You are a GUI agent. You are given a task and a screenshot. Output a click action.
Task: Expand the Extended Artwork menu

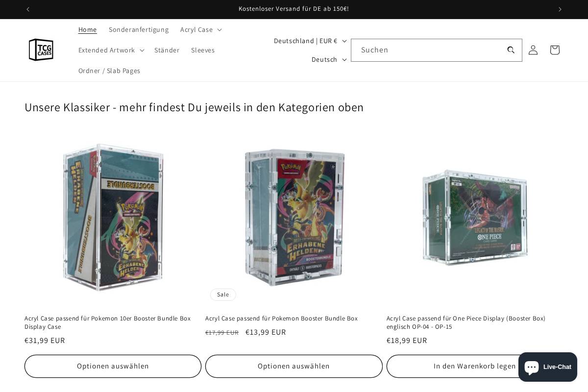(x=111, y=50)
